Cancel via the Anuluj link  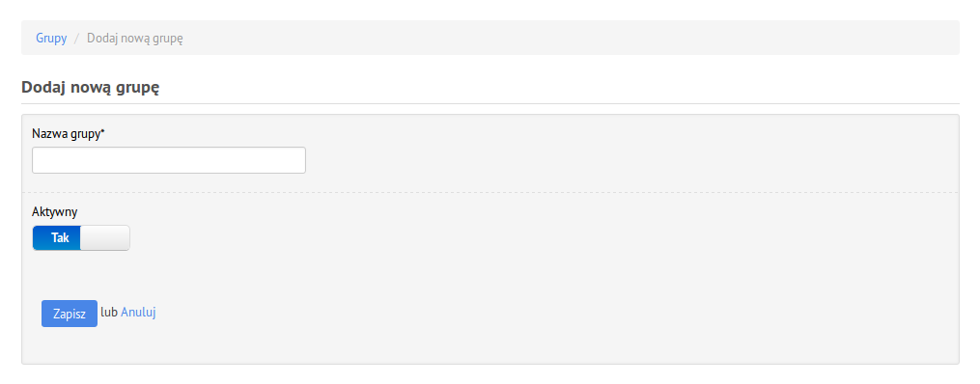[138, 313]
